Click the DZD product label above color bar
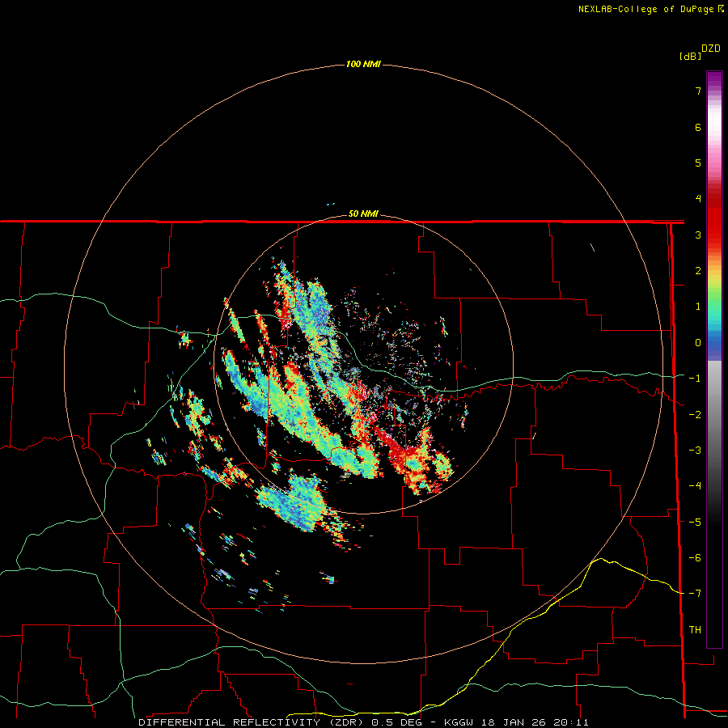The height and width of the screenshot is (728, 728). coord(711,49)
